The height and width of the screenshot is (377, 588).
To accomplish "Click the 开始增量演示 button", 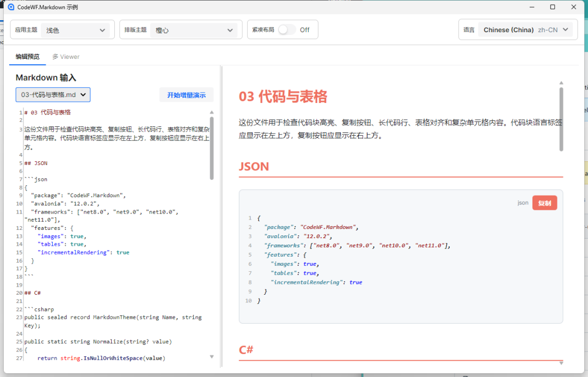I will click(186, 95).
